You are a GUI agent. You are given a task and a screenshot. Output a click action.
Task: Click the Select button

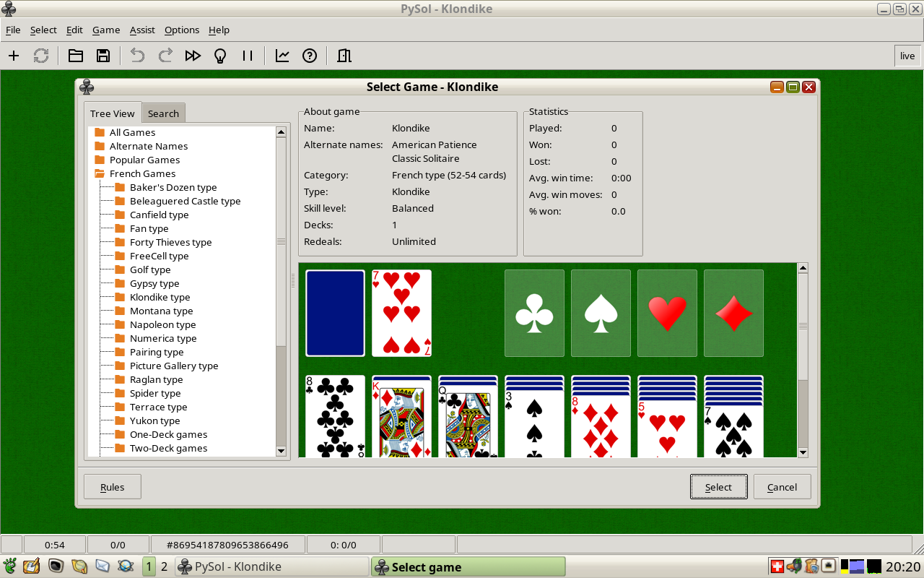click(718, 487)
